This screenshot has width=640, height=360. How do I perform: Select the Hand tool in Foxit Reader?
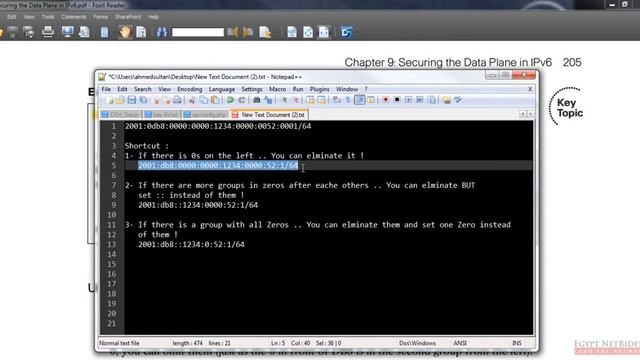(x=124, y=31)
